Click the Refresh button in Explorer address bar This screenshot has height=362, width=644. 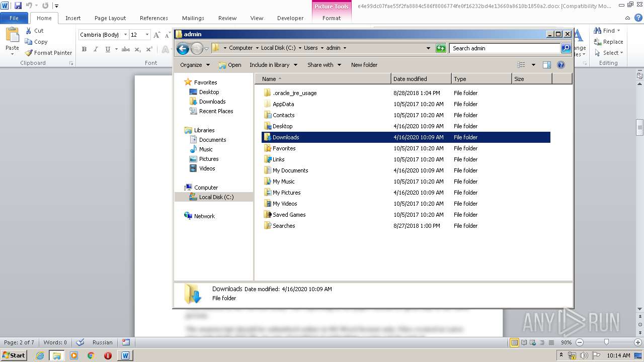coord(441,48)
